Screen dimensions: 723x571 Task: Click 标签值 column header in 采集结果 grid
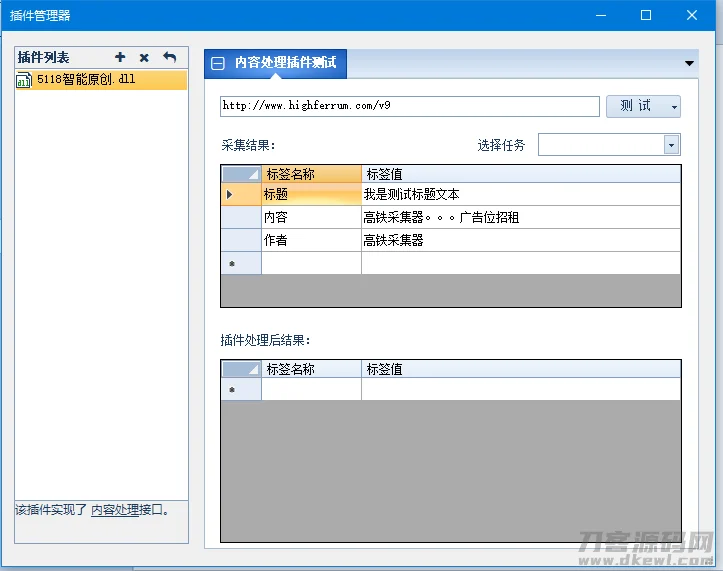coord(520,174)
